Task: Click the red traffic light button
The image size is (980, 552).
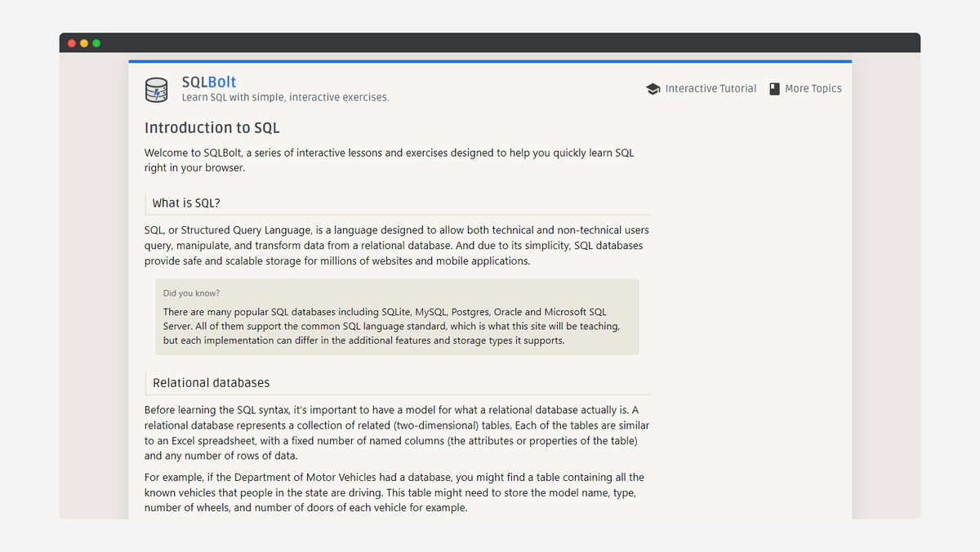Action: (x=72, y=42)
